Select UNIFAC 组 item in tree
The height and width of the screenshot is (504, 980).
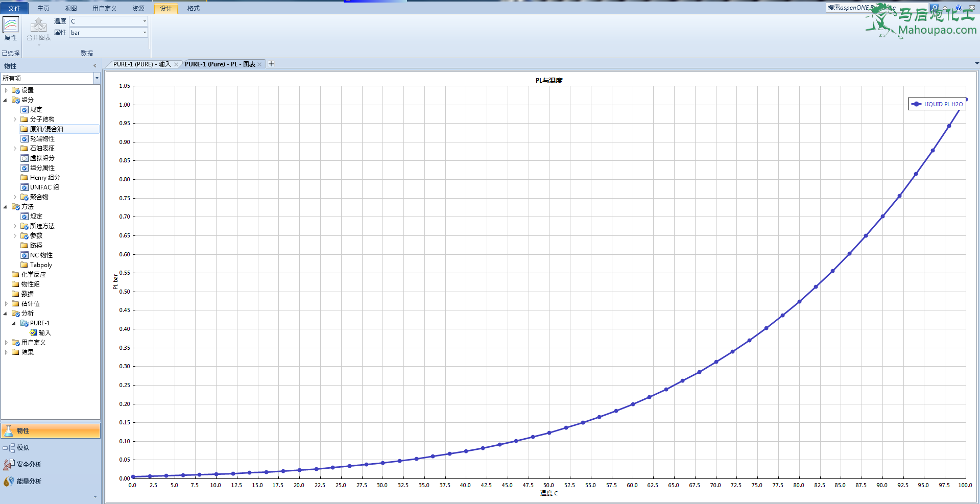coord(44,187)
